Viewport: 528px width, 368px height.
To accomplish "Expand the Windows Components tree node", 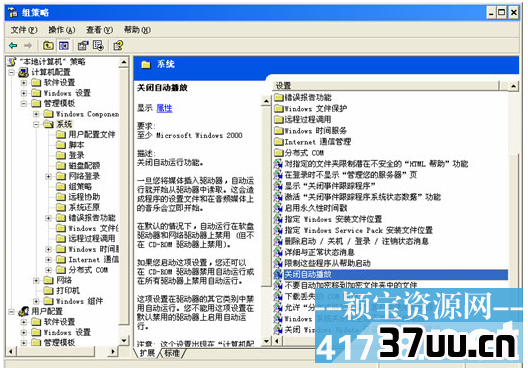I will click(36, 114).
